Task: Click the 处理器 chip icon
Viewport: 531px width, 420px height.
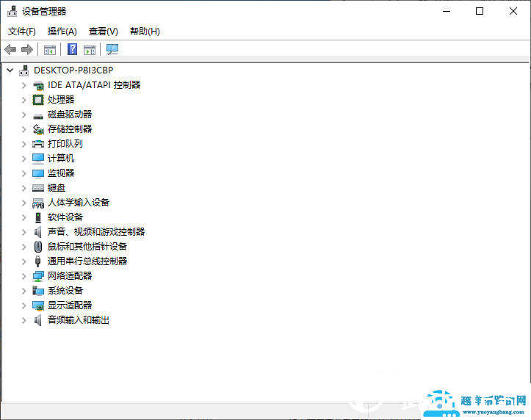Action: point(38,100)
